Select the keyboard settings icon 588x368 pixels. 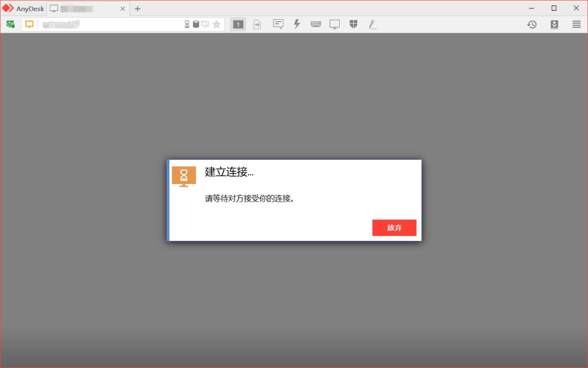[x=316, y=24]
